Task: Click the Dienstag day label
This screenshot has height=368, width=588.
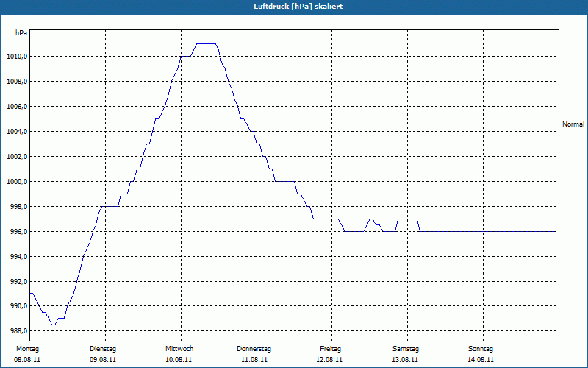Action: [103, 349]
